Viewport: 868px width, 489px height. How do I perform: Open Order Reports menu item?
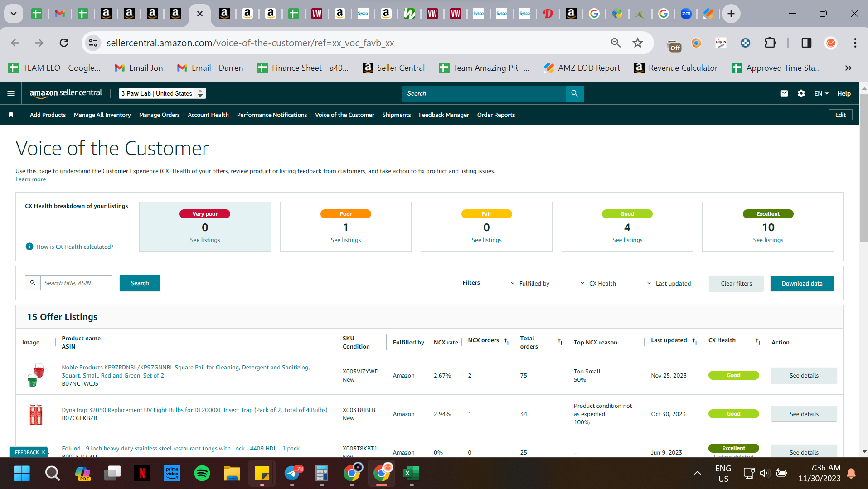496,115
